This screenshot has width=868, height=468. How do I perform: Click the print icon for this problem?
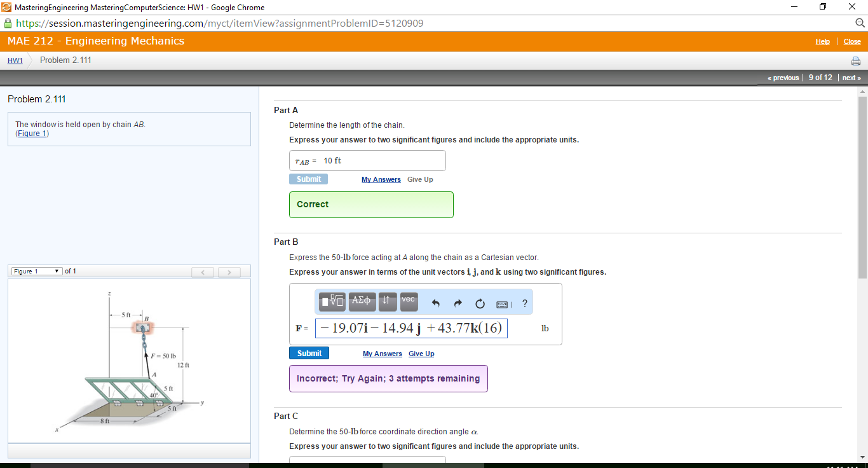click(856, 61)
